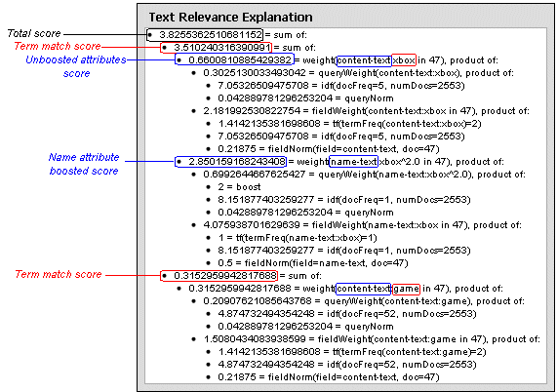Click the 'Unboosted attributes score' blue label
This screenshot has width=557, height=392.
(x=76, y=66)
